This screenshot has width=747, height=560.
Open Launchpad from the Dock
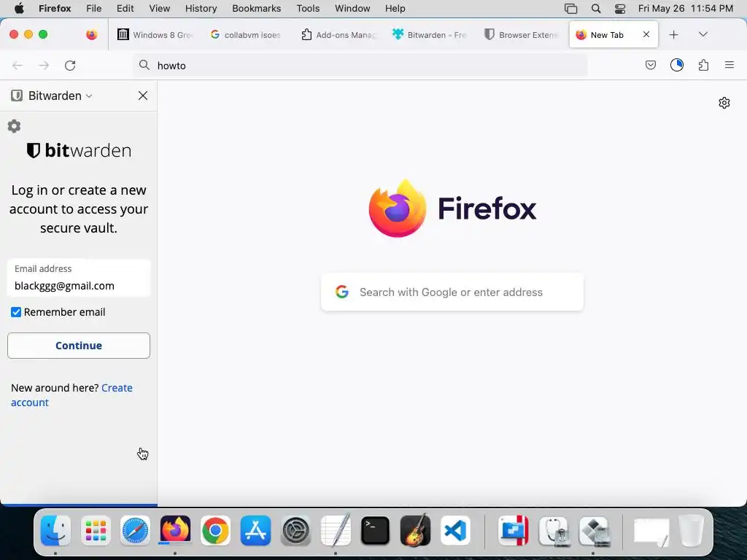pos(96,531)
